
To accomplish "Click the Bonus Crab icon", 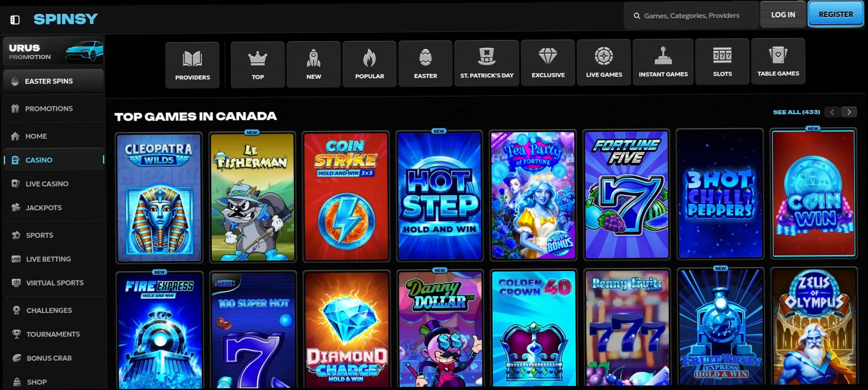I will 17,358.
